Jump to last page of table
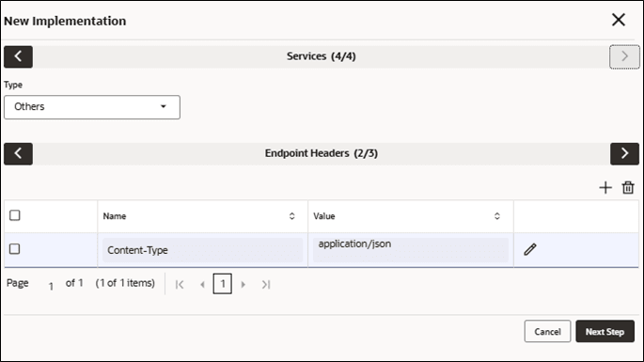Screen dimensions: 644x362 click(266, 284)
